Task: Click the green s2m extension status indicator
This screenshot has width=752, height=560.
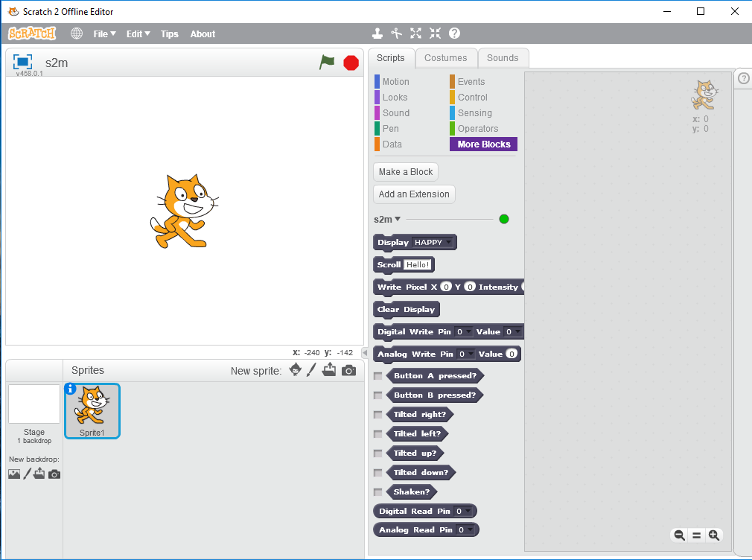Action: (x=503, y=219)
